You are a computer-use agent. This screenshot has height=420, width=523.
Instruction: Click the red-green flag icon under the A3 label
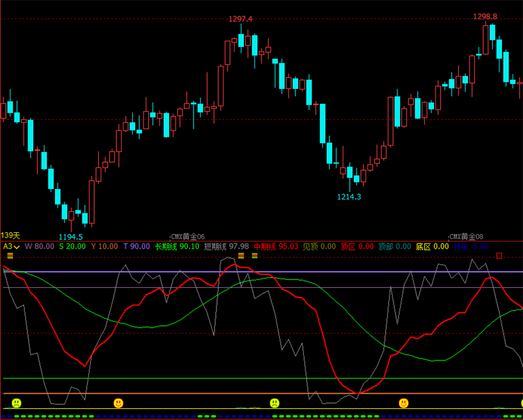10,256
